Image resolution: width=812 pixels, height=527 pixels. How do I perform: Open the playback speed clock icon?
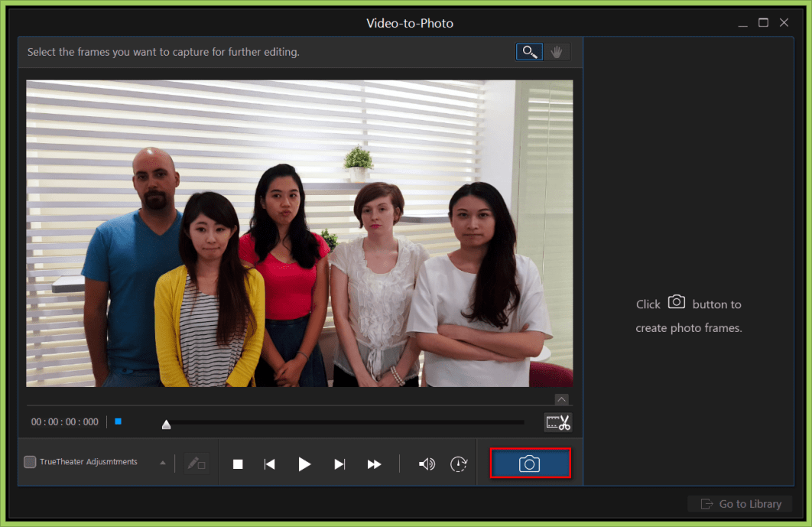pos(458,464)
